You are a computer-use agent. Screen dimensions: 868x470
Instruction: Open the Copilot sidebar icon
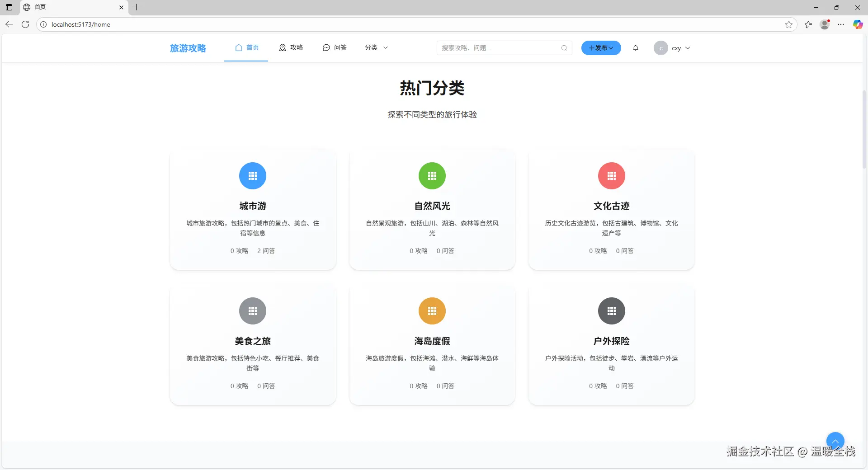tap(858, 24)
